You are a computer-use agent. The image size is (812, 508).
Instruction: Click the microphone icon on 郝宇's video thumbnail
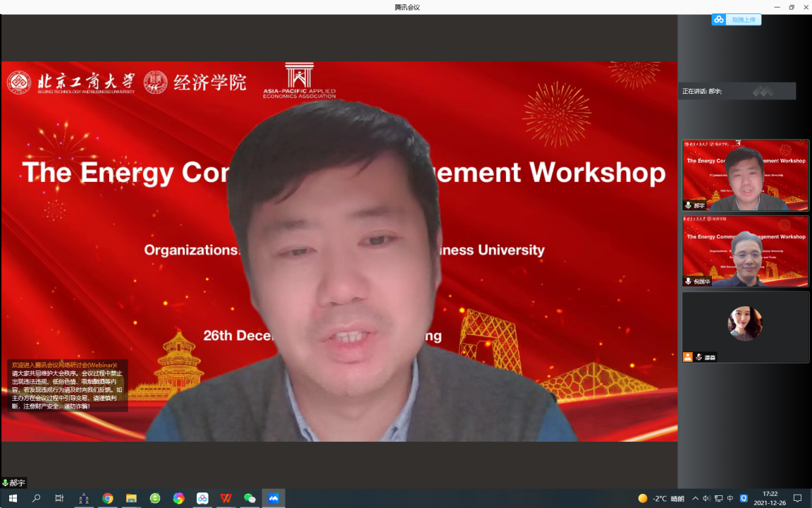click(x=687, y=206)
